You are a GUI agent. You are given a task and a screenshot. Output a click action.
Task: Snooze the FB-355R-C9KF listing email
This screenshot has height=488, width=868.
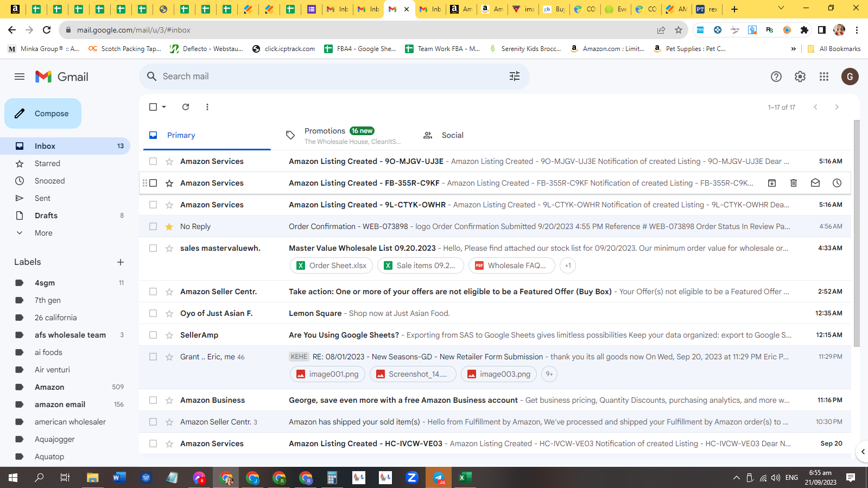[837, 183]
